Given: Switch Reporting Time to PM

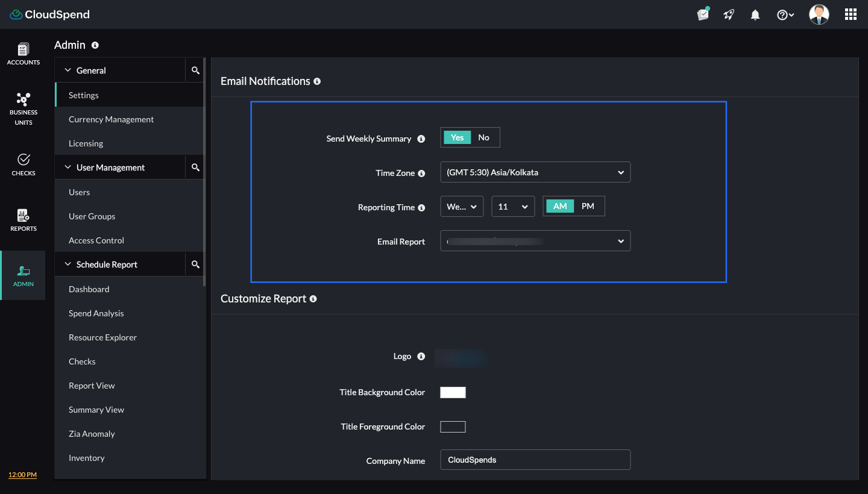Looking at the screenshot, I should pyautogui.click(x=588, y=206).
